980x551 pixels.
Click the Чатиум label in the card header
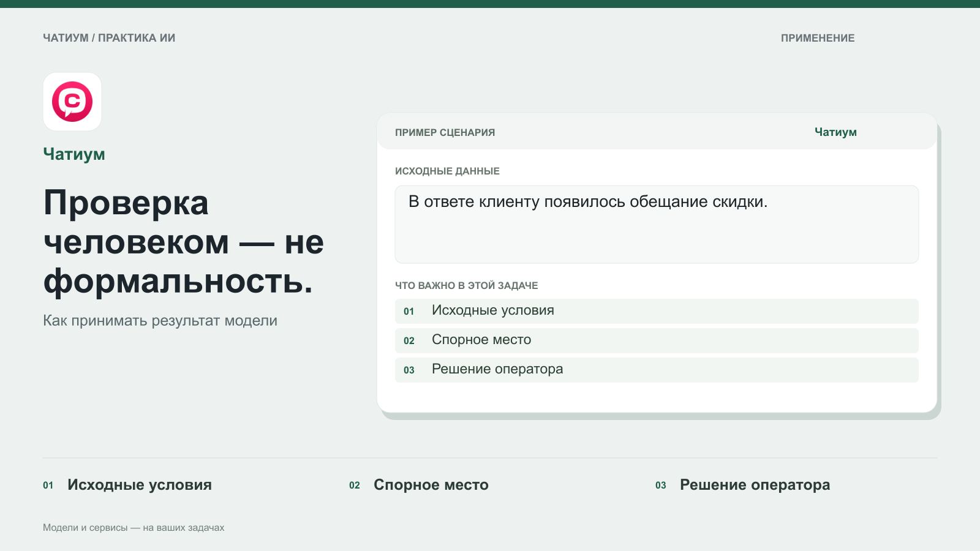835,132
